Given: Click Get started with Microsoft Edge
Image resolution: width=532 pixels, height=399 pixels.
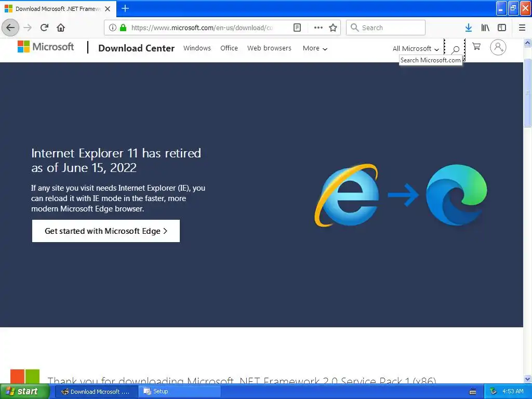Looking at the screenshot, I should [106, 231].
